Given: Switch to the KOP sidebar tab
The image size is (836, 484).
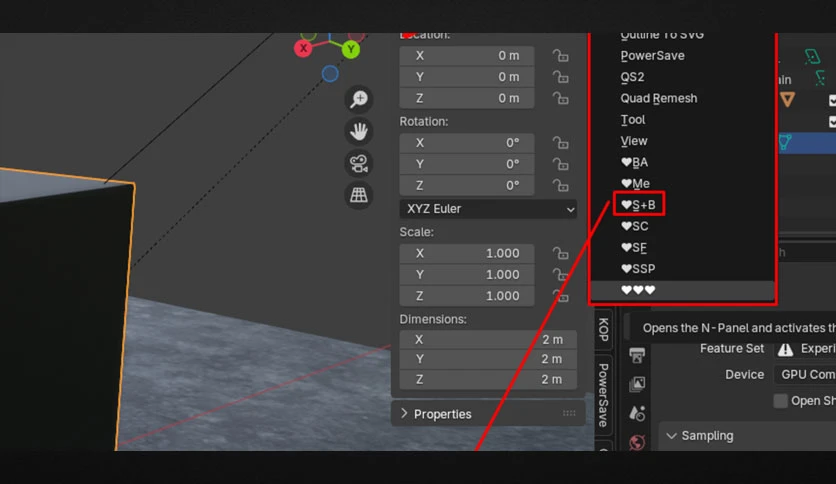Looking at the screenshot, I should [603, 329].
